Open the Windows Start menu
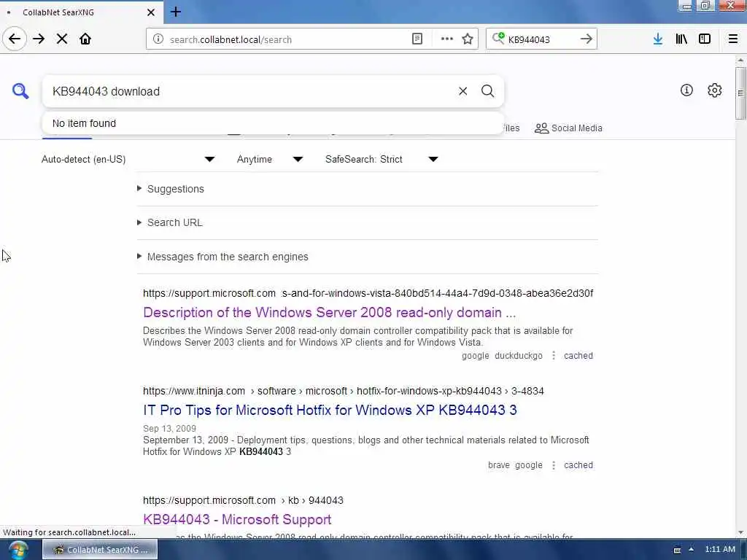This screenshot has width=747, height=560. pos(18,550)
